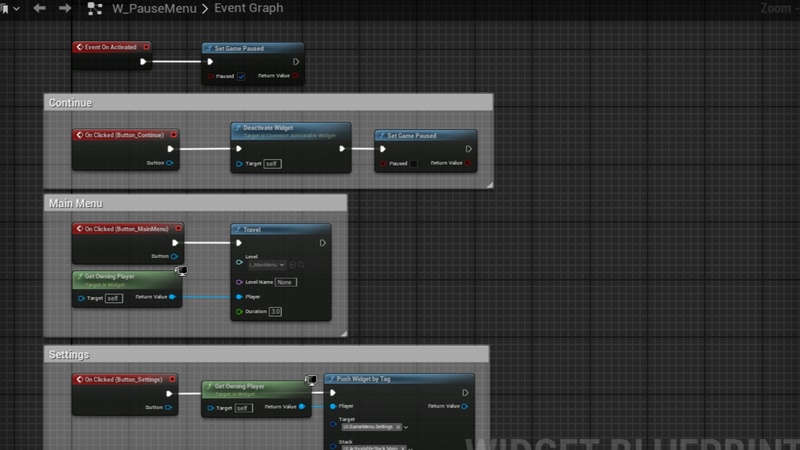800x450 pixels.
Task: Uncheck Paused checkbox on first Set Game Paused
Action: 241,76
